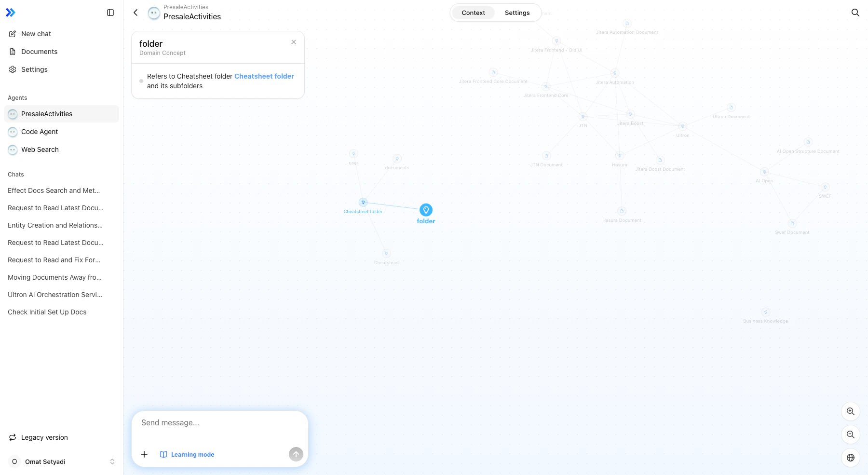Select the AI Open Structure Document node

(x=808, y=142)
